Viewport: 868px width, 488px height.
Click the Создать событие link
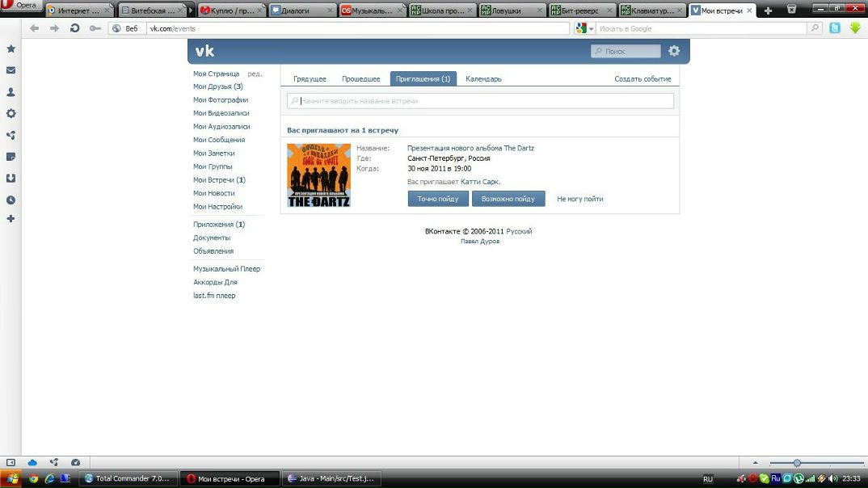(643, 79)
